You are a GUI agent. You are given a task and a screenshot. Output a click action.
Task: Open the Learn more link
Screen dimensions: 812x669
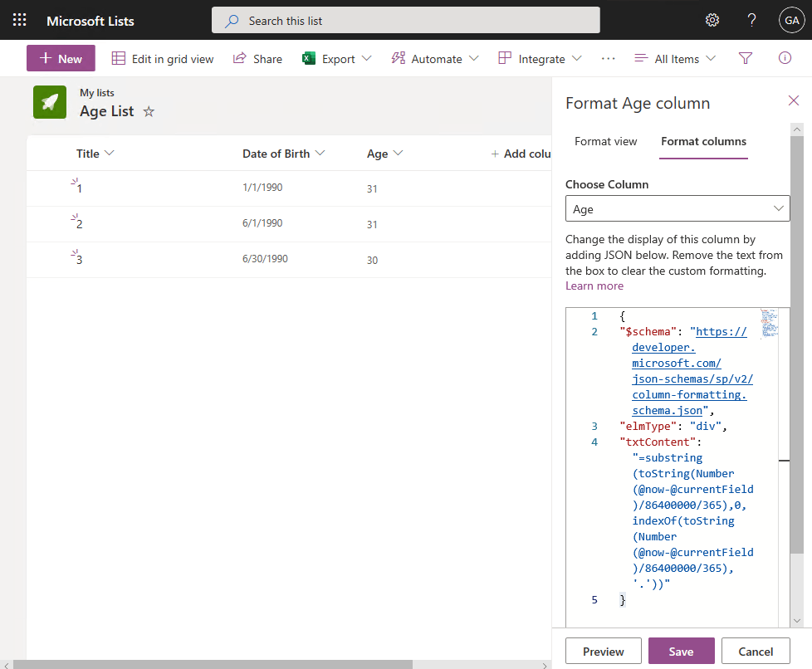[x=594, y=286]
